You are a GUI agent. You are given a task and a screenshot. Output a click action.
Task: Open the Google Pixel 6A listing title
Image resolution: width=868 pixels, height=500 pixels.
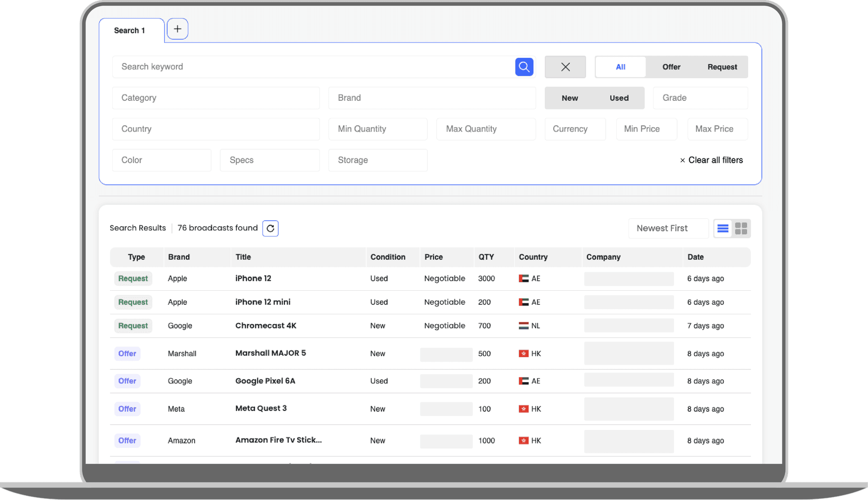pyautogui.click(x=265, y=381)
